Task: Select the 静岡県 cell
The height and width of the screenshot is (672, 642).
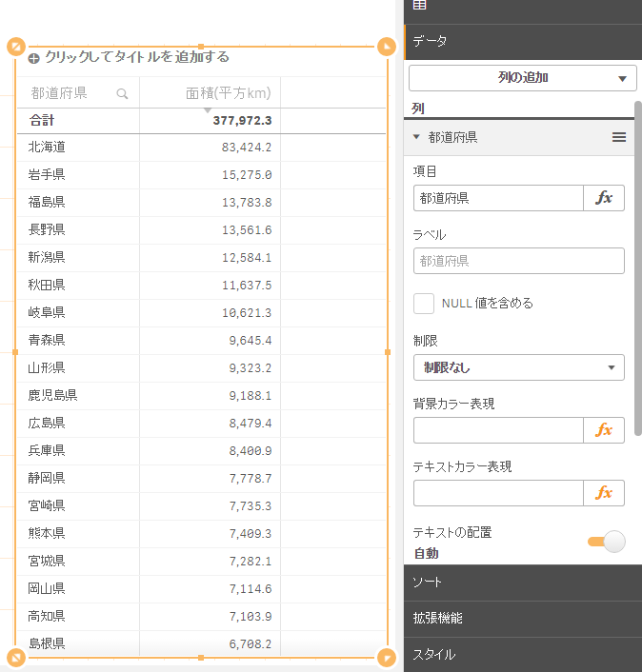Action: (78, 478)
